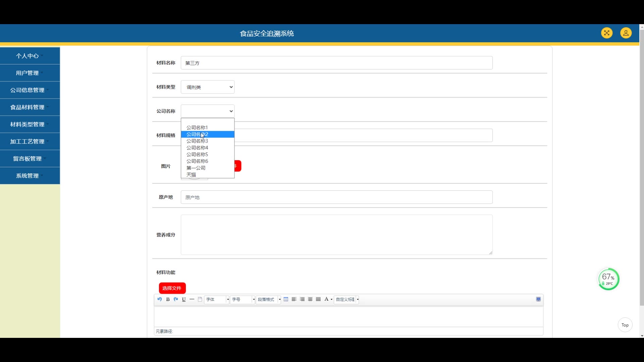This screenshot has width=644, height=362.
Task: Open the 字号 font size dropdown
Action: coord(243,299)
